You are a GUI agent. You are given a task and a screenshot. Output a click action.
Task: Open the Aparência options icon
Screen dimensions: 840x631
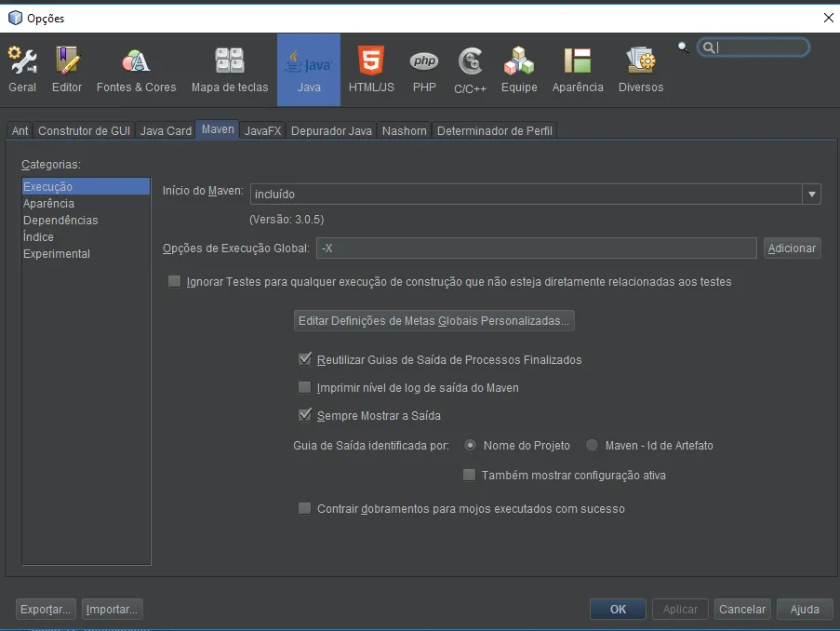pos(578,69)
